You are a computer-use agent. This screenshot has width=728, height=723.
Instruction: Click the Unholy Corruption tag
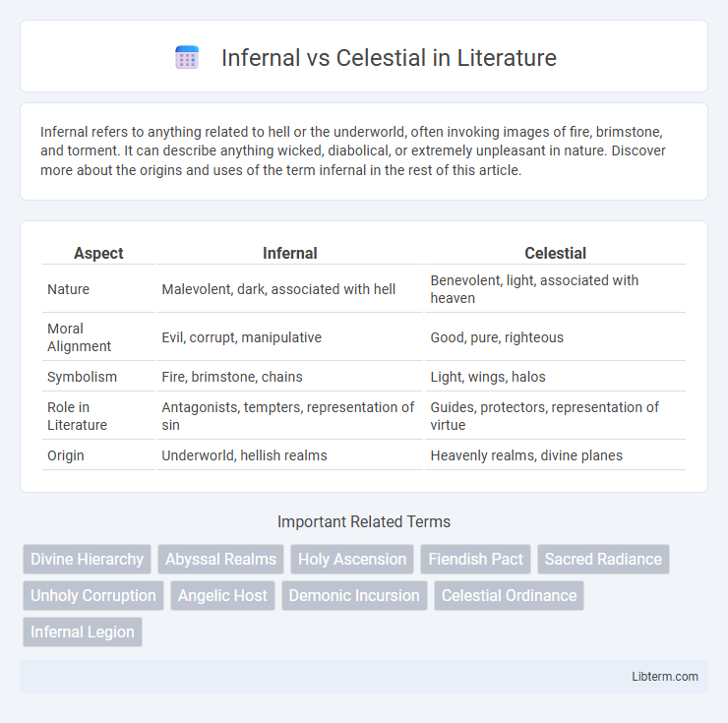tap(93, 595)
